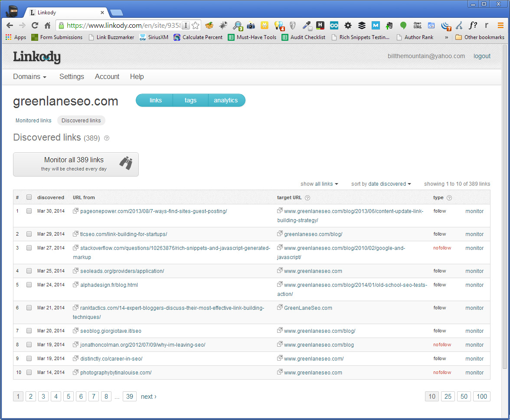Open the green speech bubble extension

(x=403, y=25)
